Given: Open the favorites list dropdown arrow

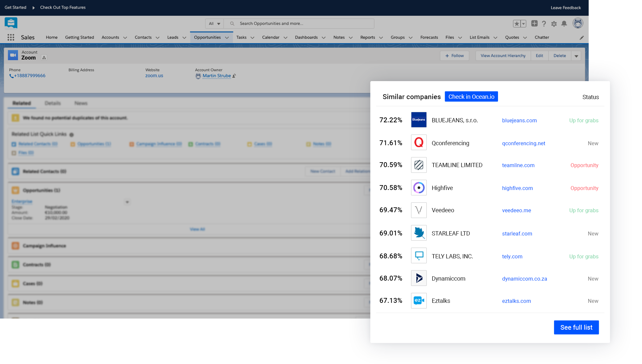Looking at the screenshot, I should click(x=524, y=24).
